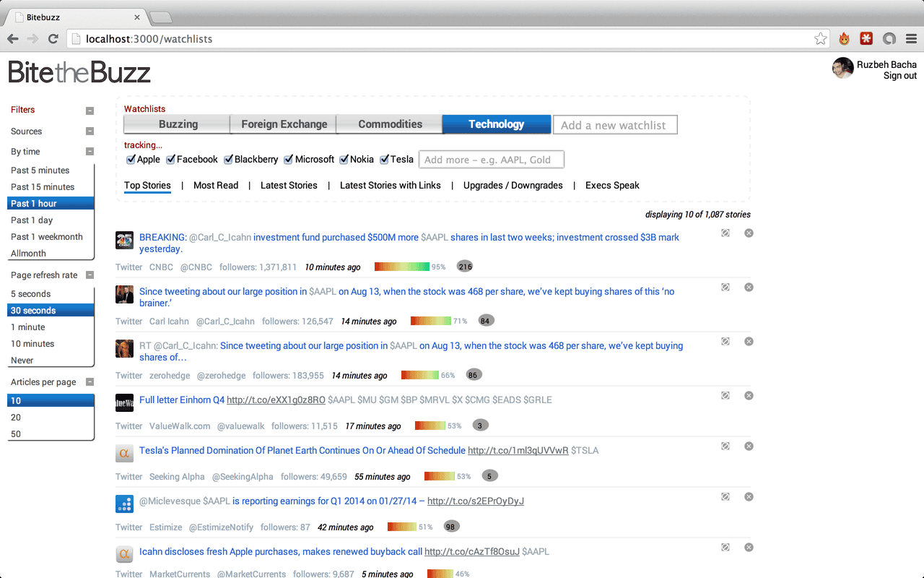Collapse the Sources section
924x578 pixels.
click(90, 131)
